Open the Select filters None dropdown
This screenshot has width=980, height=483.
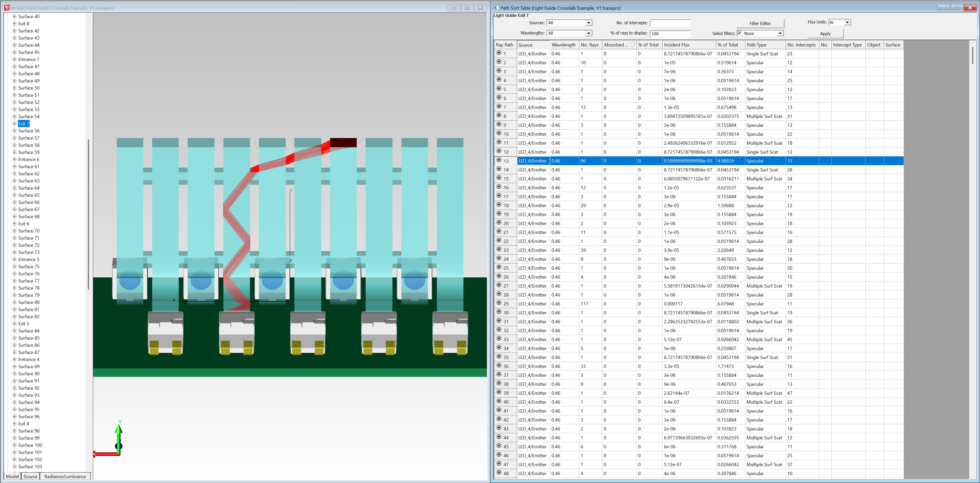(x=780, y=33)
